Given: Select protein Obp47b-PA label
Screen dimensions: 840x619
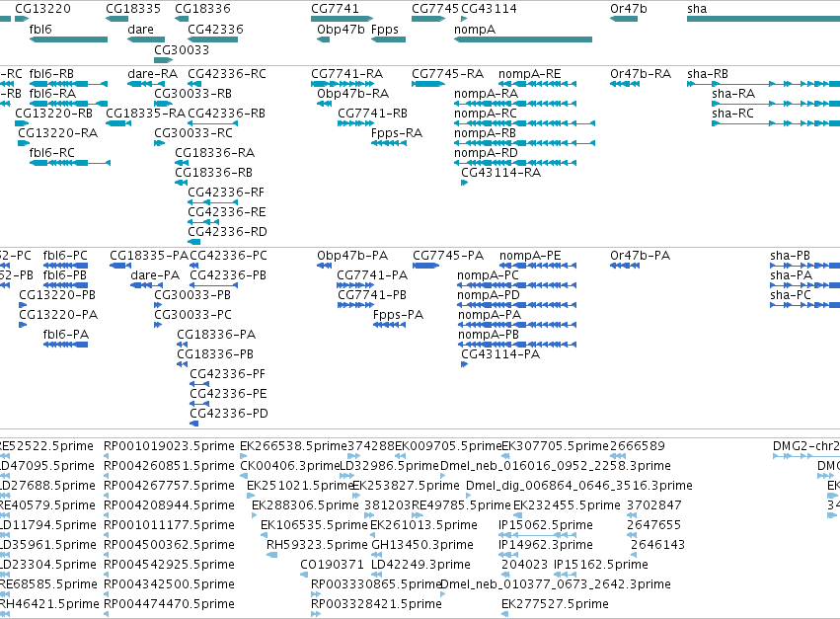Looking at the screenshot, I should (x=352, y=256).
